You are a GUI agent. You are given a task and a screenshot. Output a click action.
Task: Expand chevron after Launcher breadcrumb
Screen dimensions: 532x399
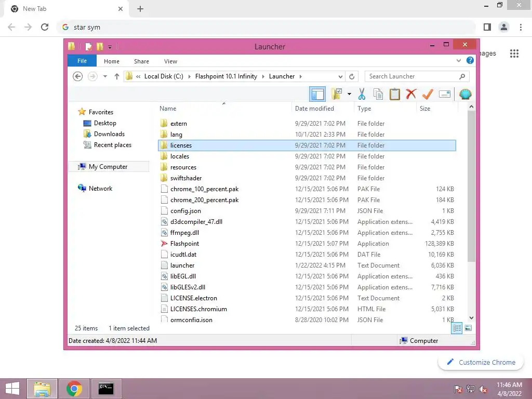301,76
